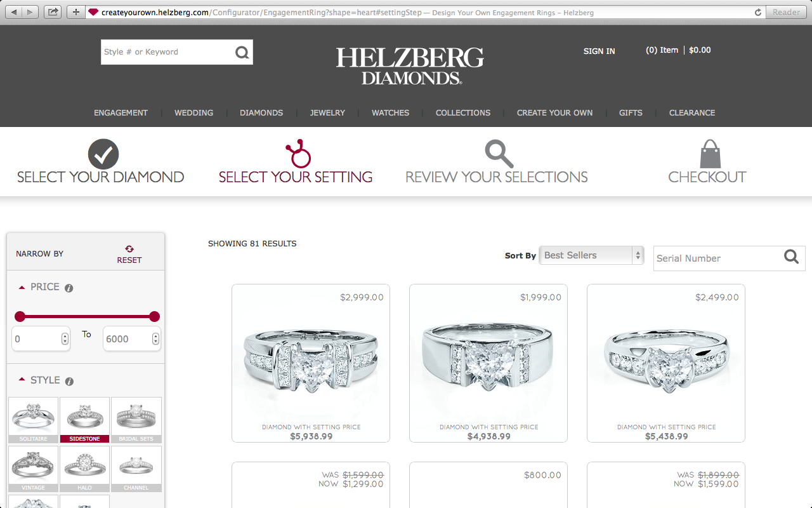Click the Sign In link
The image size is (812, 508).
coord(599,51)
